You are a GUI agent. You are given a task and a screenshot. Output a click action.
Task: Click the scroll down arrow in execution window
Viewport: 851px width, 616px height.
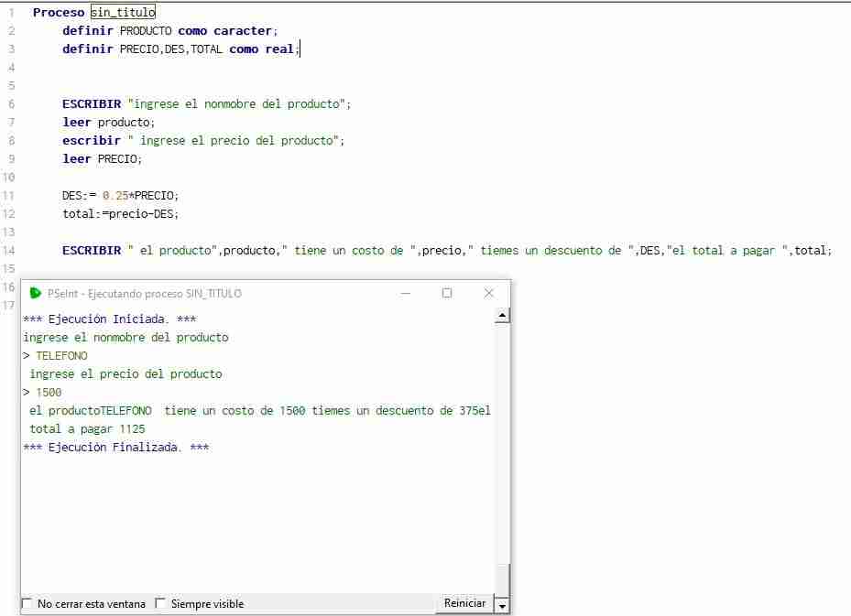(502, 606)
